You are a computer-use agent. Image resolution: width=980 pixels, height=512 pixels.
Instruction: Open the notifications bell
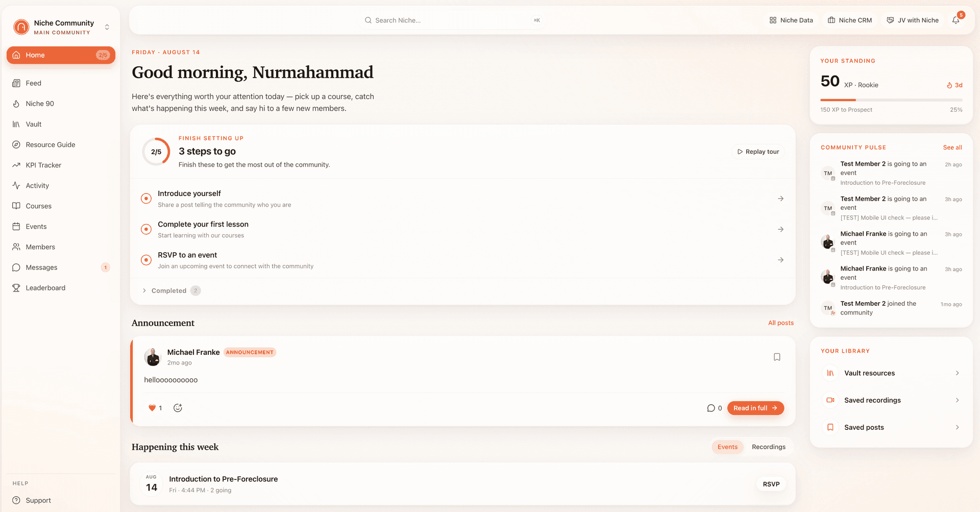956,20
